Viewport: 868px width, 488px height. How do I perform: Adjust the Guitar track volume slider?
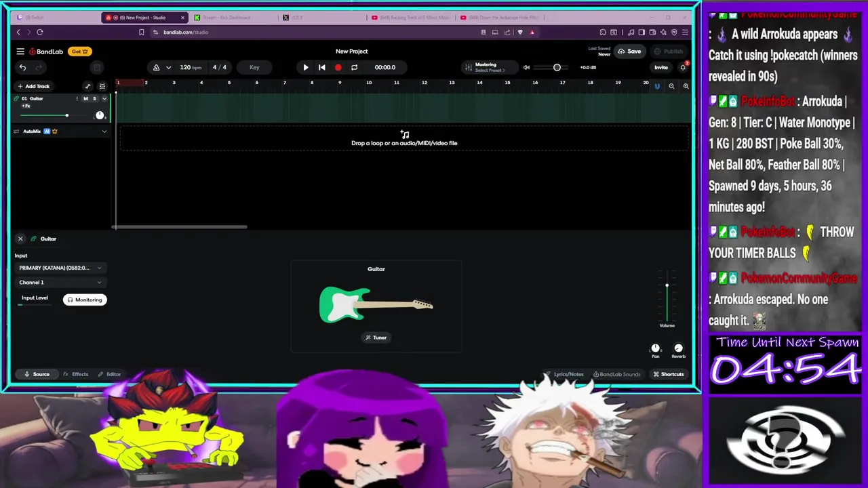click(66, 115)
